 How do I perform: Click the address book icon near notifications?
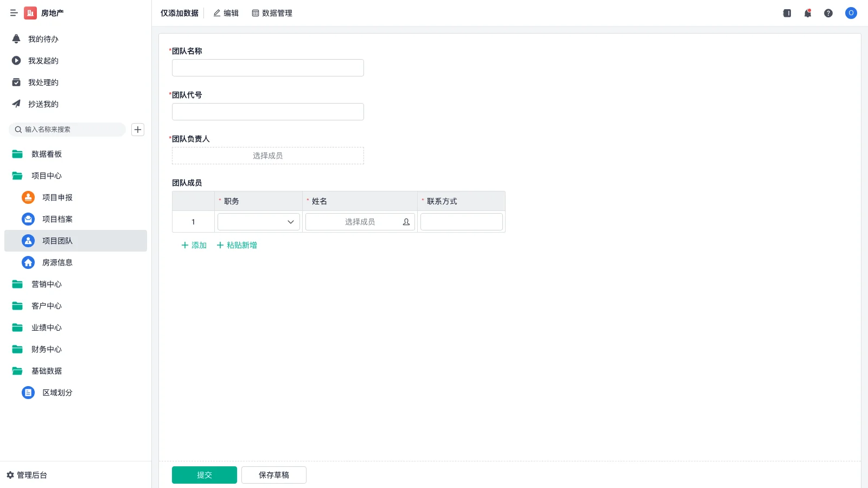786,13
